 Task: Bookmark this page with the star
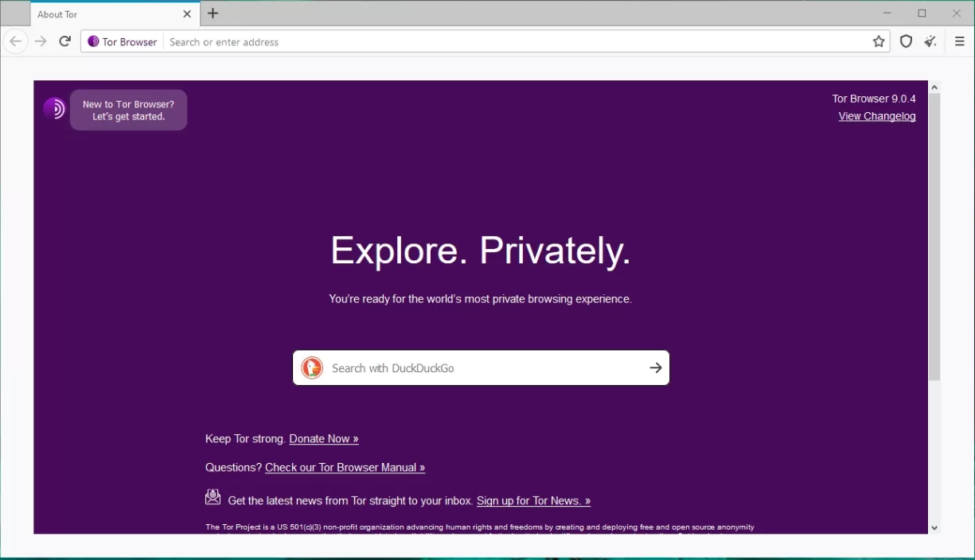point(879,41)
